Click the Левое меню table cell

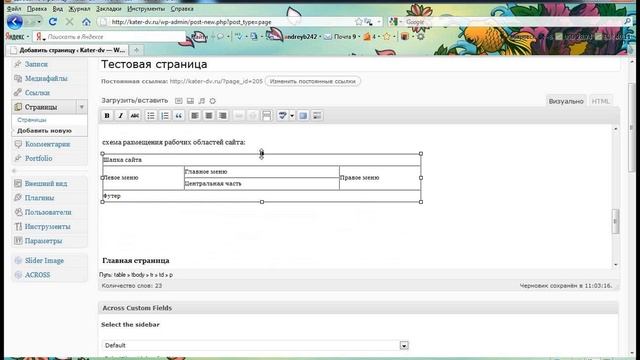click(x=143, y=178)
